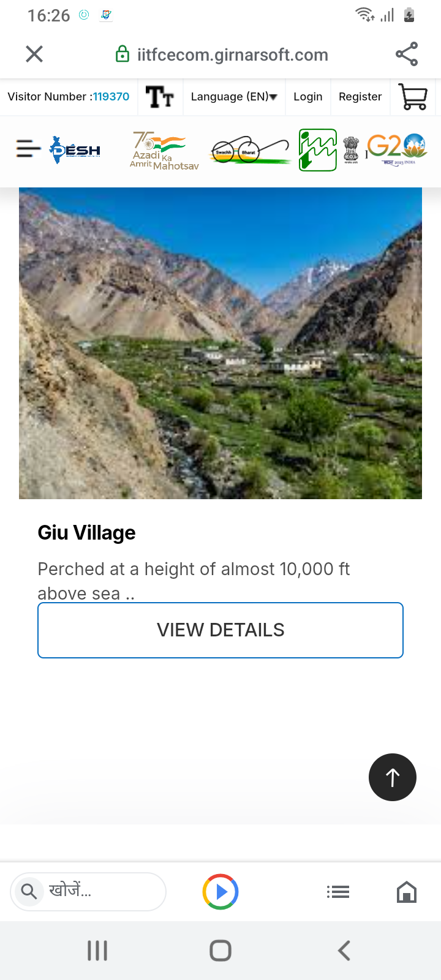
Task: Open the Giu Village photo
Action: coord(221,343)
